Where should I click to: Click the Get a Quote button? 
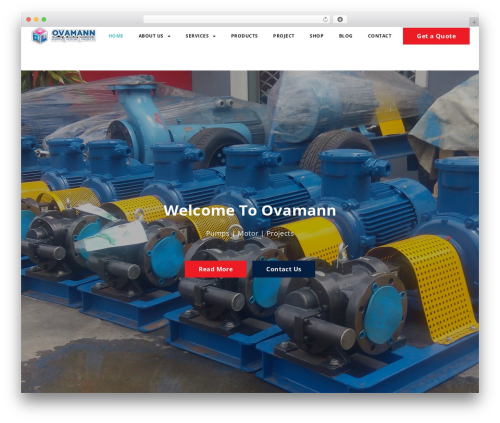click(436, 36)
